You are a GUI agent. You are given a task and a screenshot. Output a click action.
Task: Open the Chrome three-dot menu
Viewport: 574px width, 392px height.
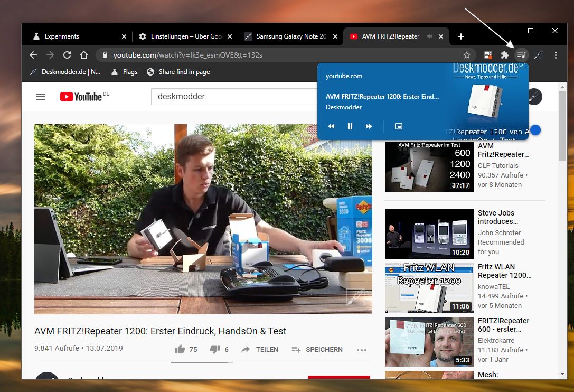pos(556,55)
